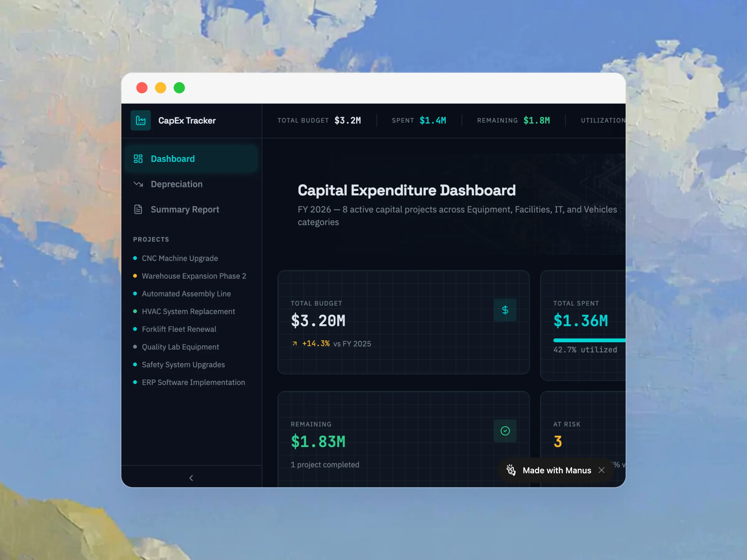Click the up-right arrow next to +14.3%

(x=294, y=344)
